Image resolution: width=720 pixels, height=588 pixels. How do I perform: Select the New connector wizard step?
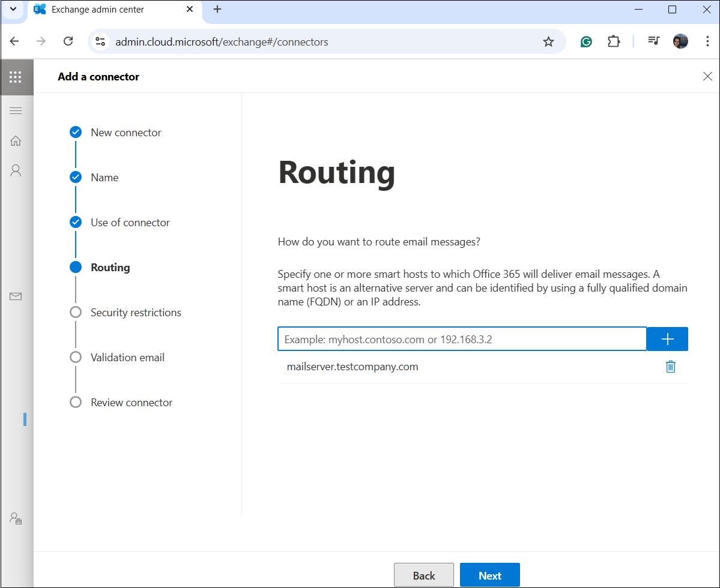(x=126, y=133)
